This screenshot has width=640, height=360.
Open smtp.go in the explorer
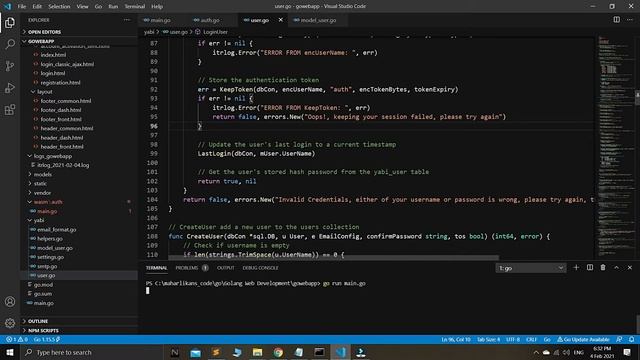coord(47,266)
